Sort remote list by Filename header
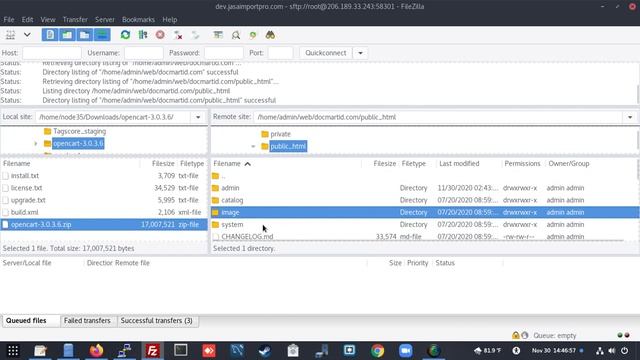Screen dimensions: 640x360 pos(286,164)
